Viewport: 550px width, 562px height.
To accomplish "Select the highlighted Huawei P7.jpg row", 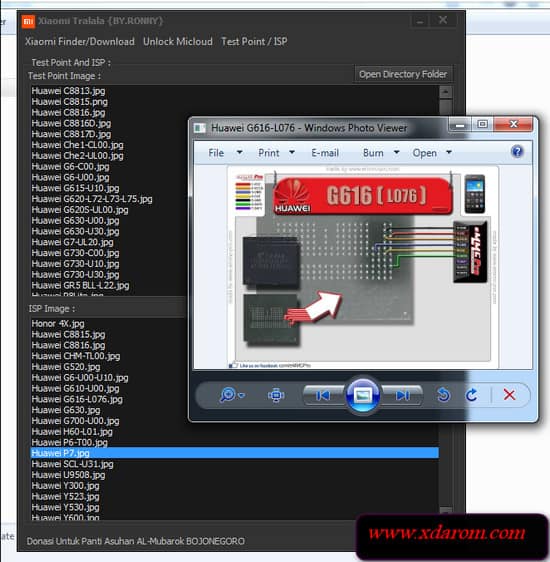I will (x=235, y=453).
